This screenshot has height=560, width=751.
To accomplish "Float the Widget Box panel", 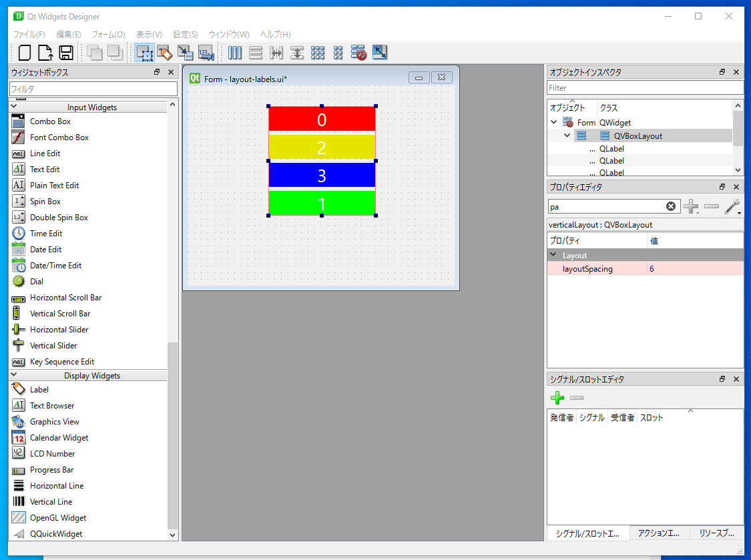I will click(x=157, y=72).
